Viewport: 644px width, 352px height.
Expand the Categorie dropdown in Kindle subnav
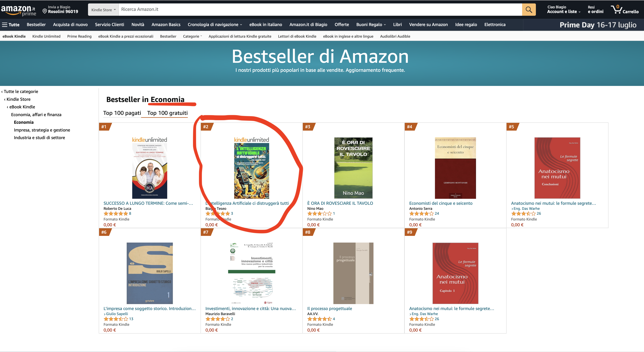(x=192, y=36)
